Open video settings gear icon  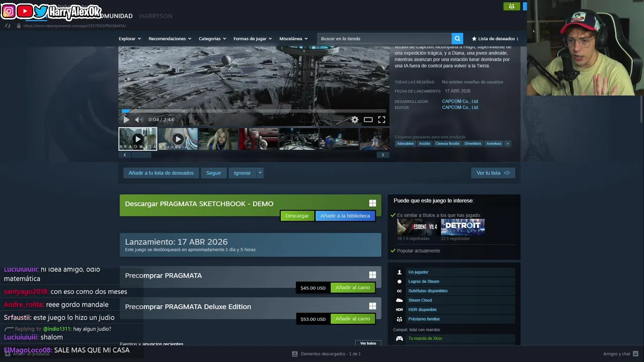(355, 120)
